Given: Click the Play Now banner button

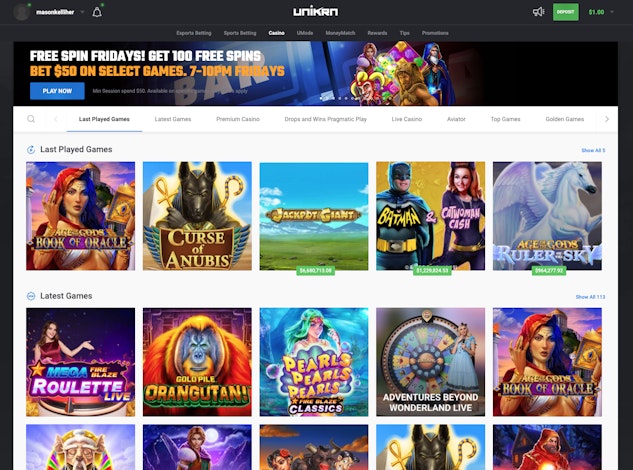Looking at the screenshot, I should pyautogui.click(x=57, y=91).
